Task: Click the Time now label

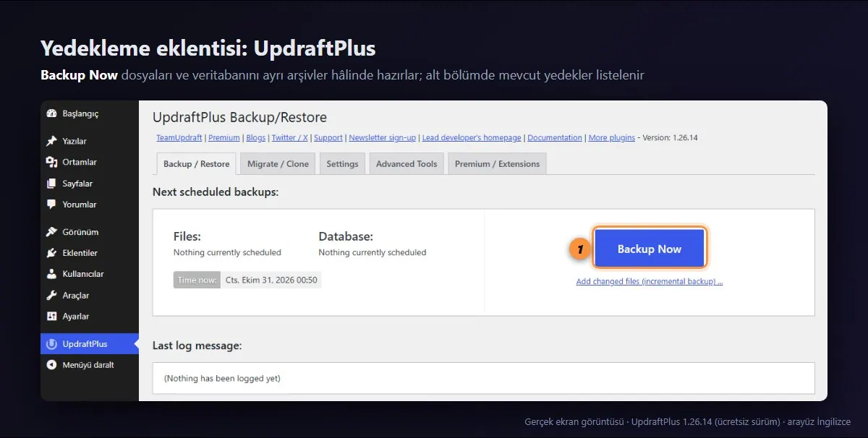Action: click(x=197, y=280)
